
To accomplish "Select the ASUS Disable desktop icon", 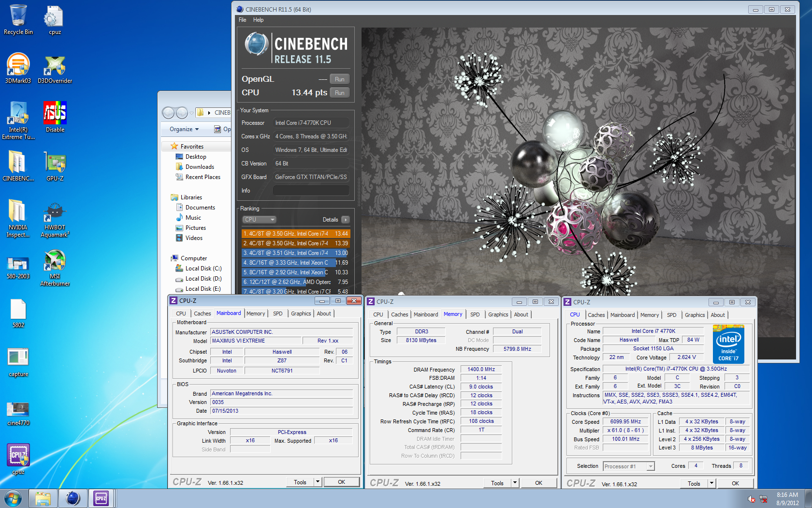I will point(55,117).
